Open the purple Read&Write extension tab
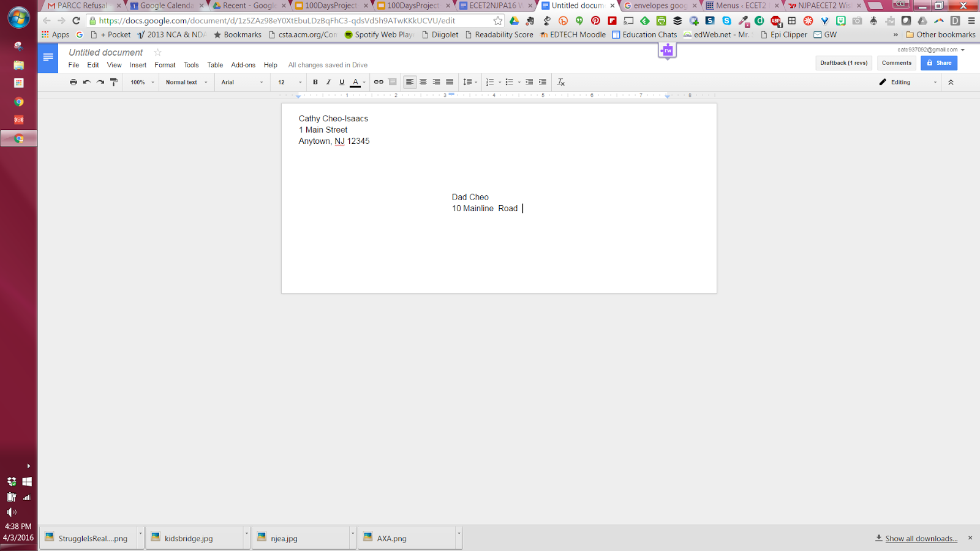The width and height of the screenshot is (980, 551). pyautogui.click(x=667, y=51)
